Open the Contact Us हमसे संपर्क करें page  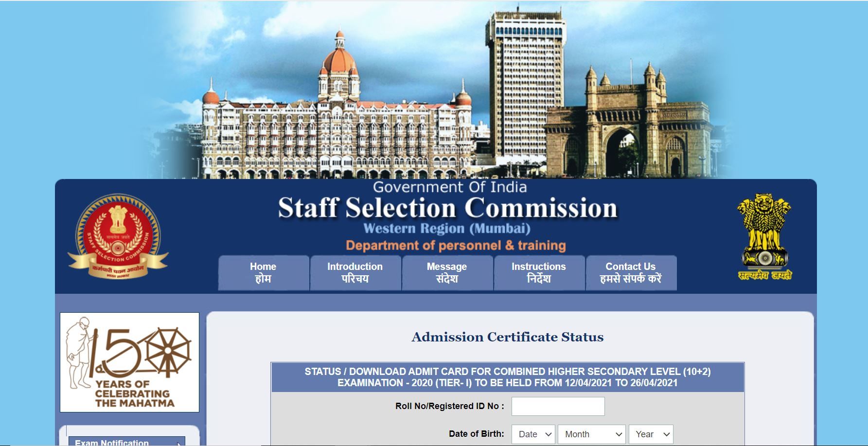click(x=631, y=273)
